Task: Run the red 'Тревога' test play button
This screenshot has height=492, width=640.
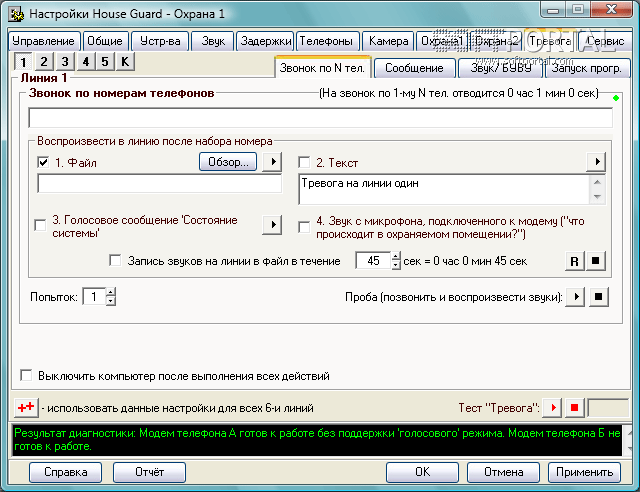Action: pyautogui.click(x=553, y=407)
